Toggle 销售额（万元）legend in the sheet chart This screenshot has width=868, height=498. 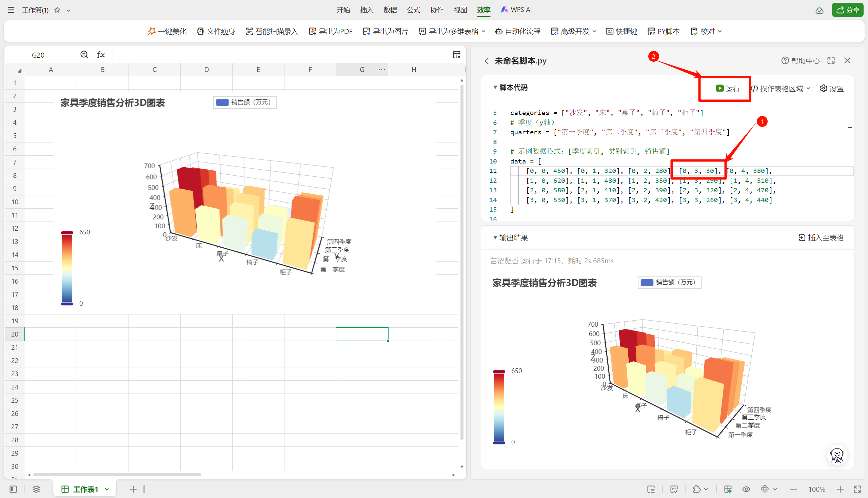pos(245,102)
